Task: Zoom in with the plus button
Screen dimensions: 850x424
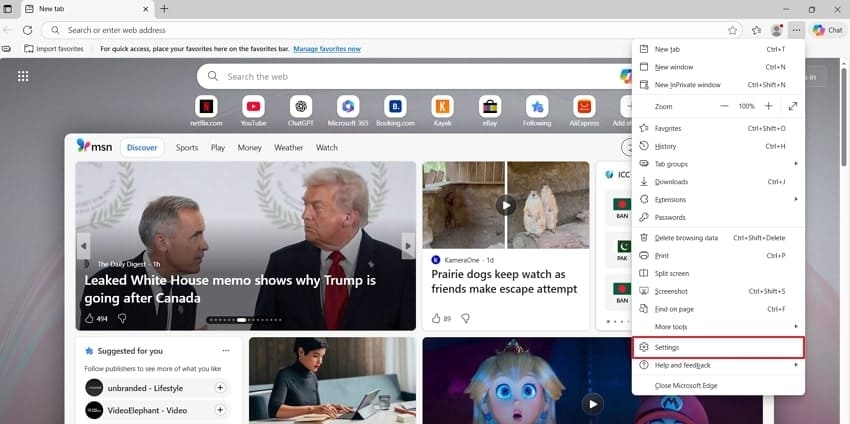Action: [x=768, y=106]
